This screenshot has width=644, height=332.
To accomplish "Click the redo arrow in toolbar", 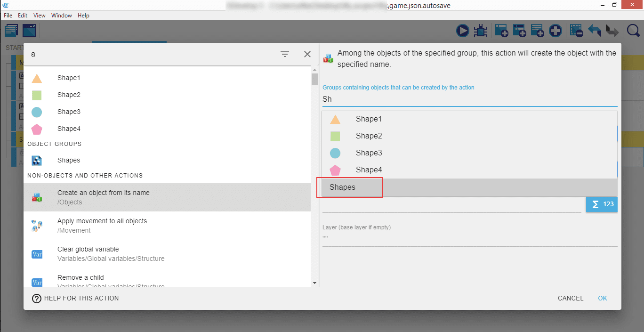I will pyautogui.click(x=612, y=31).
